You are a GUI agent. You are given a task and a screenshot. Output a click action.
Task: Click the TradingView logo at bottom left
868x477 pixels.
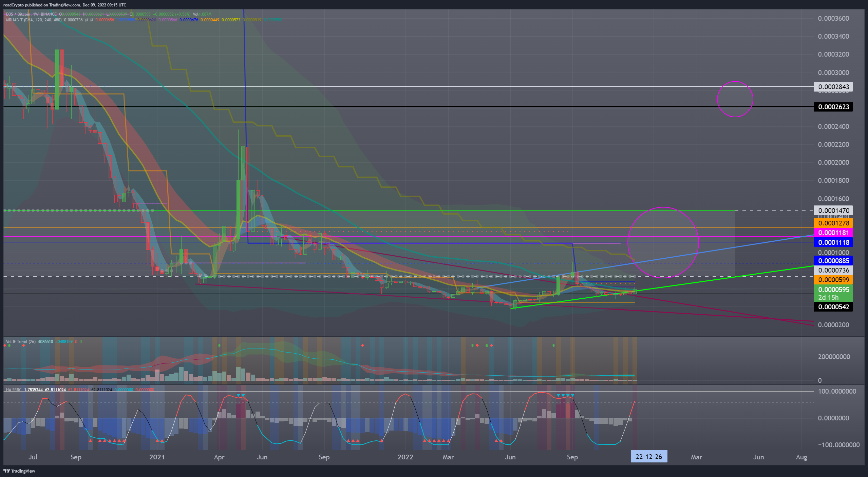coord(19,471)
